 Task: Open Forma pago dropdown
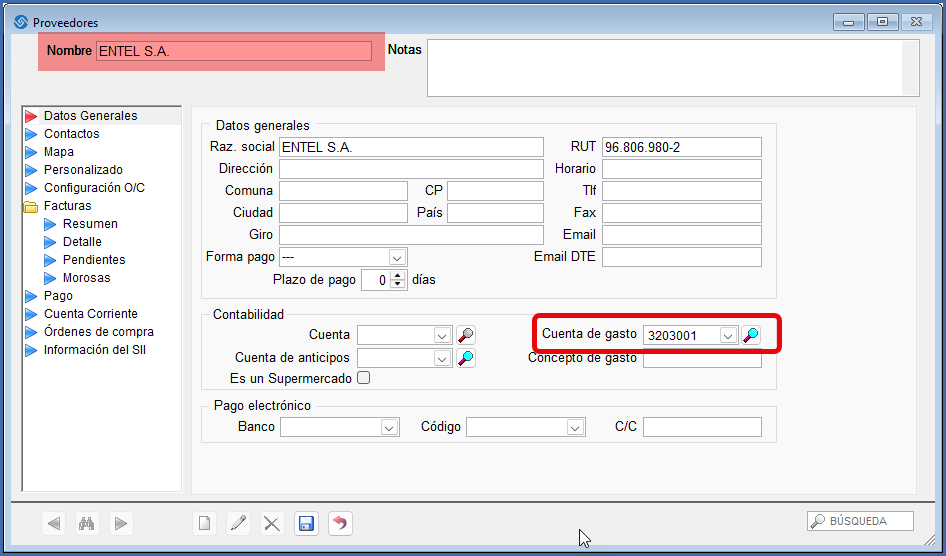(x=396, y=257)
